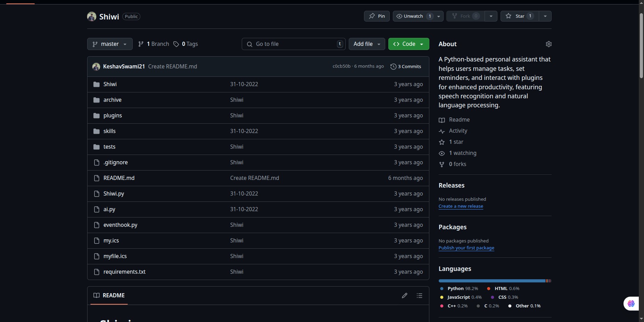This screenshot has width=644, height=322.
Task: Open commit hash c0cb50b
Action: tap(341, 66)
